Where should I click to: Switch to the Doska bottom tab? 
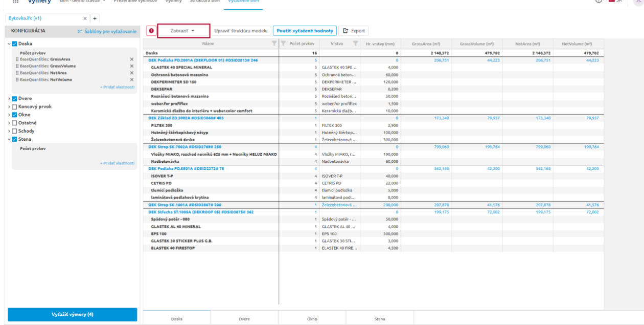176,318
